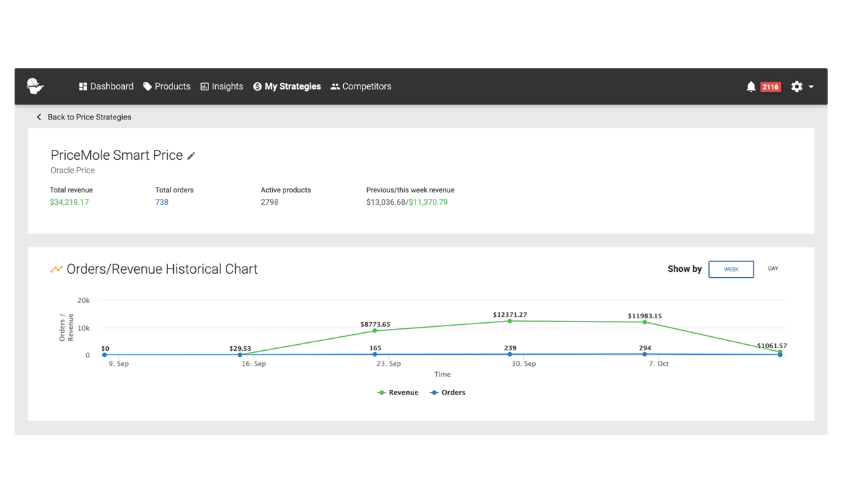Click the PriceMole Smart Price title
843x504 pixels.
[x=117, y=155]
